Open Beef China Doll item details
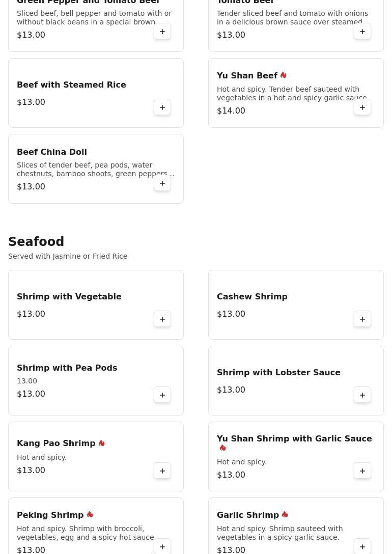392x554 pixels. [52, 152]
